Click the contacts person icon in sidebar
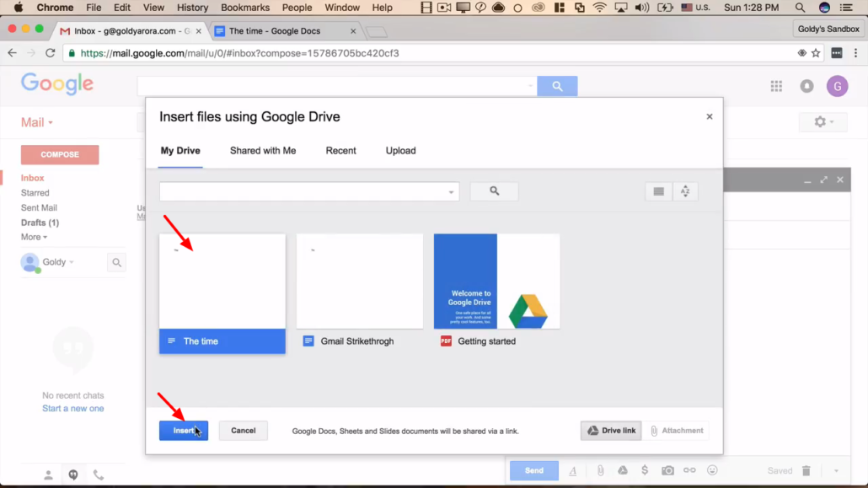Viewport: 868px width, 488px height. tap(48, 475)
